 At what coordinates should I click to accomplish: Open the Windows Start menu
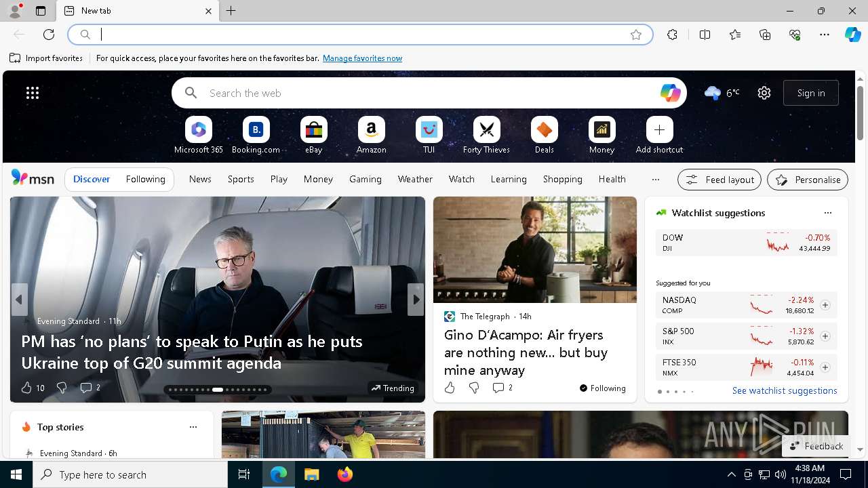point(16,474)
